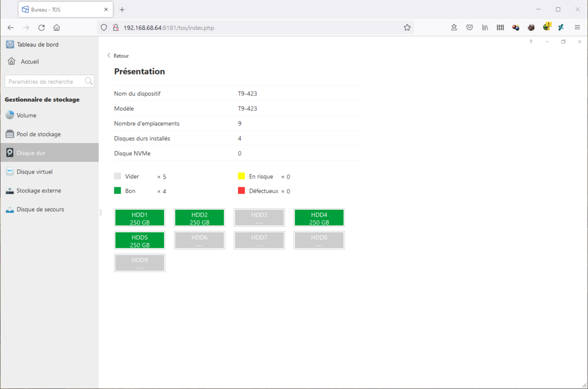The image size is (588, 389).
Task: Click the browser back arrow
Action: [11, 28]
